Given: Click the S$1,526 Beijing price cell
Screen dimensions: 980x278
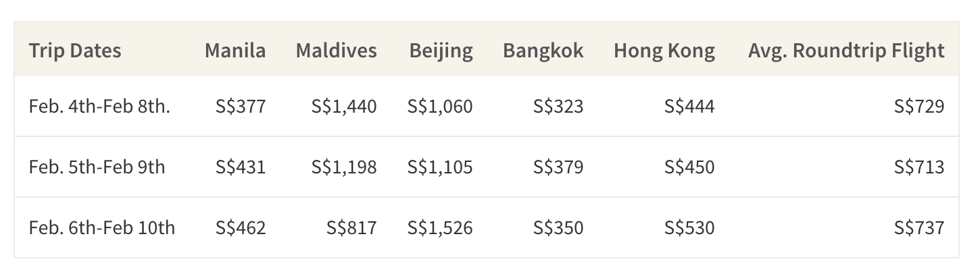Looking at the screenshot, I should [x=440, y=227].
